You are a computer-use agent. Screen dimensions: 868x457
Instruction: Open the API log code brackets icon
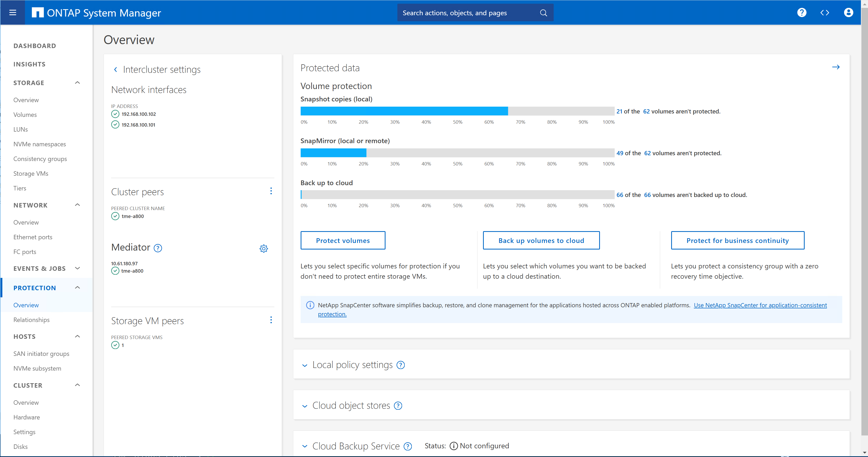point(825,13)
